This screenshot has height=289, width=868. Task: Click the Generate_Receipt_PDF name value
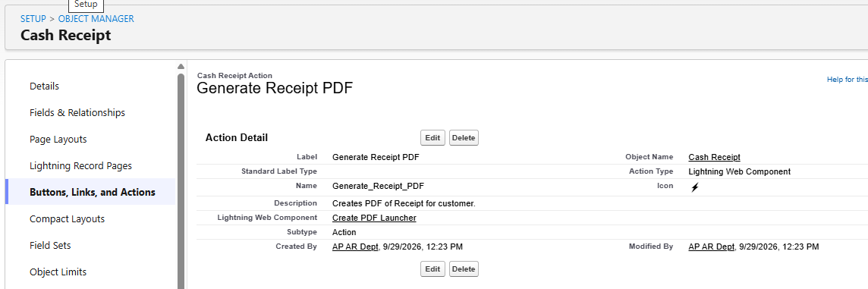(x=378, y=186)
